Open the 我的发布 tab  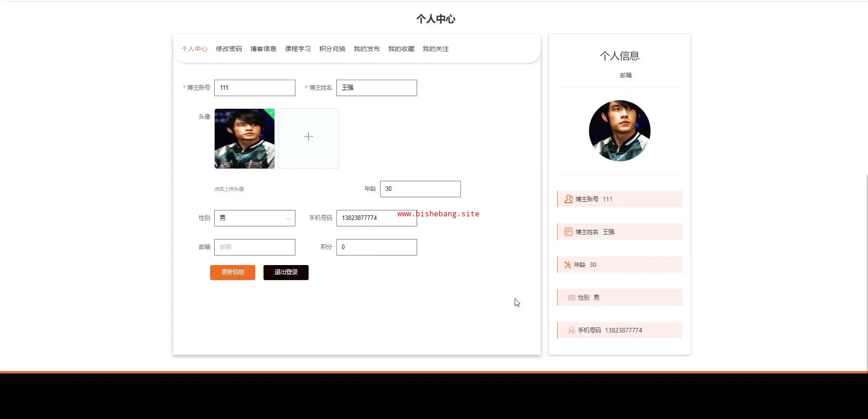367,49
